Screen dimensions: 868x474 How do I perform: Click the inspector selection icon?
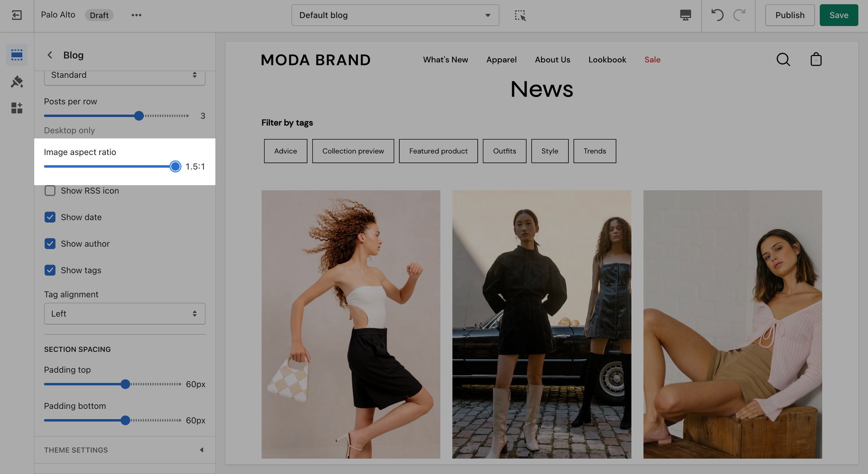[x=520, y=15]
